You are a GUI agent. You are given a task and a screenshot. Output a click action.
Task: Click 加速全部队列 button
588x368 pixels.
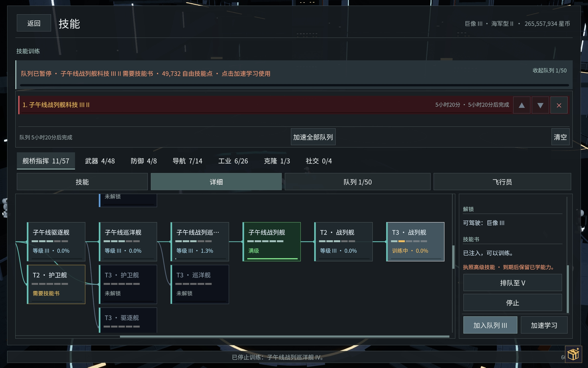click(313, 137)
